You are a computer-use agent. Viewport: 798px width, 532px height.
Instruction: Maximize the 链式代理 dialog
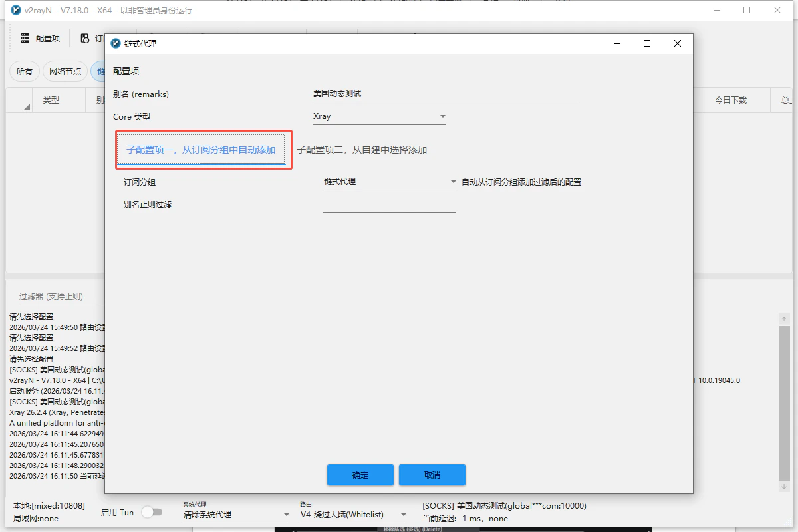click(x=647, y=43)
